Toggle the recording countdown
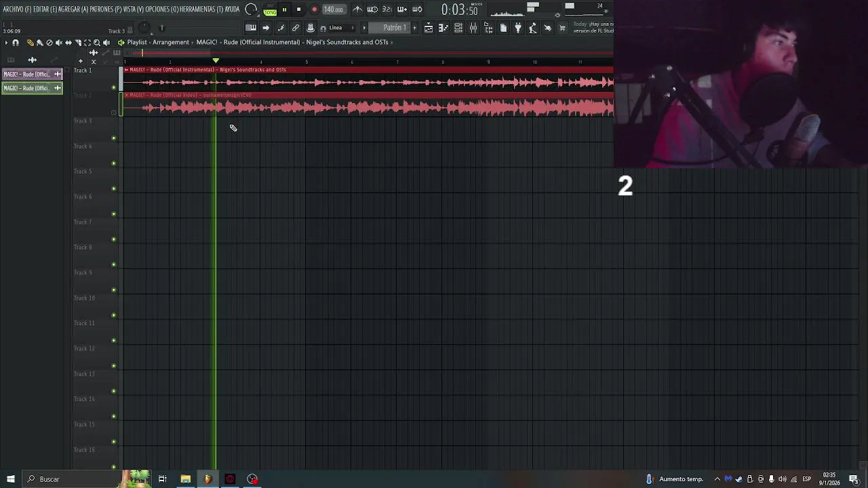The width and height of the screenshot is (868, 488). point(387,9)
